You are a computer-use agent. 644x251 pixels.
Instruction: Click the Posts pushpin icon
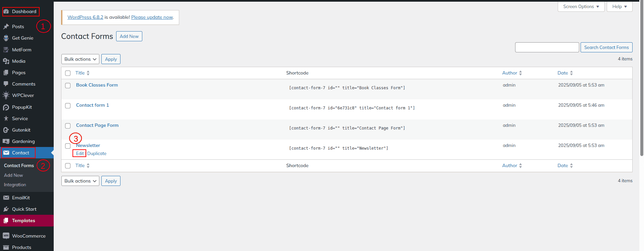(6, 27)
